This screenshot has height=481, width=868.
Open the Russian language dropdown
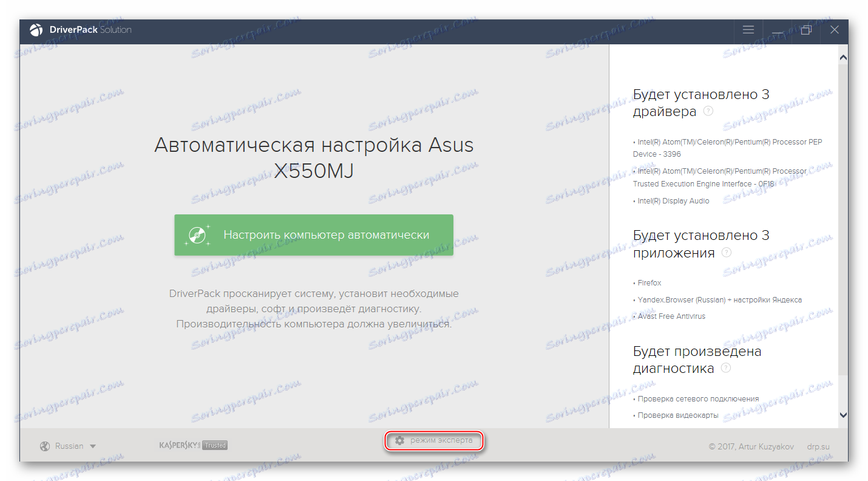(68, 446)
